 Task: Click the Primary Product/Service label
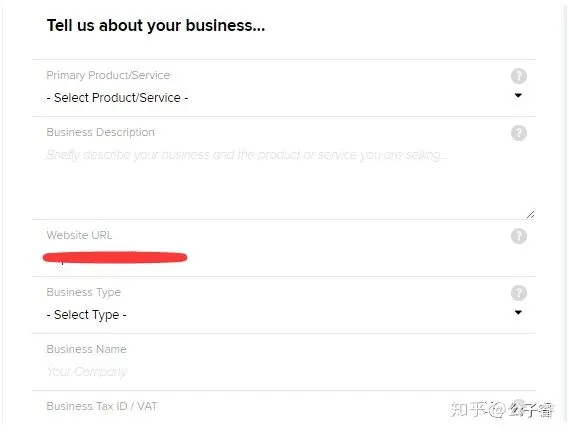pyautogui.click(x=108, y=75)
